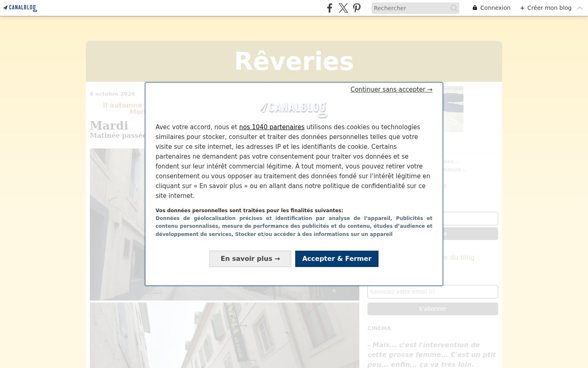Viewport: 588px width, 368px height.
Task: Click the En savoir plus button
Action: [250, 259]
